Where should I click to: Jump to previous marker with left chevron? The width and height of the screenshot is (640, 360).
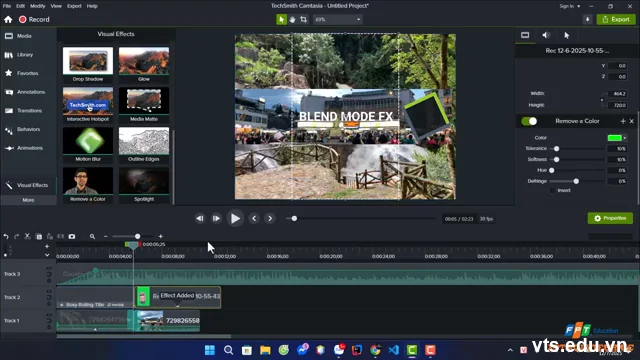click(254, 218)
